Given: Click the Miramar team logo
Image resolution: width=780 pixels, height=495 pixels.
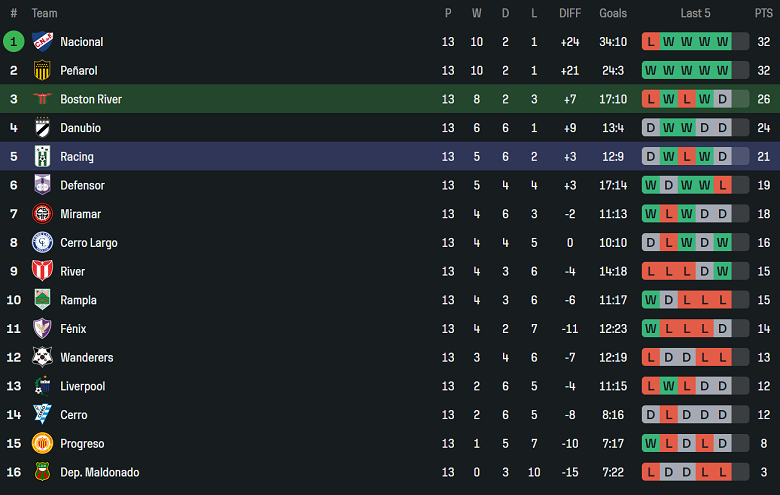Looking at the screenshot, I should click(x=42, y=214).
